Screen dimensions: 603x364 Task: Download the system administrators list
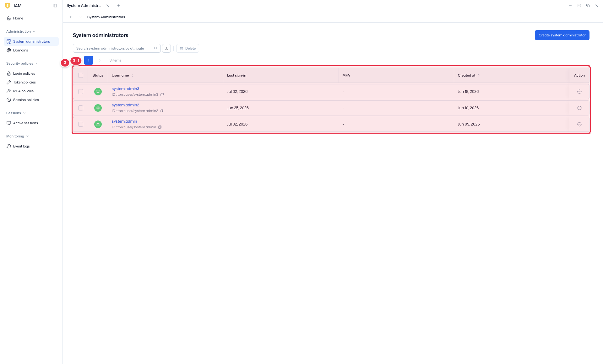(x=166, y=48)
